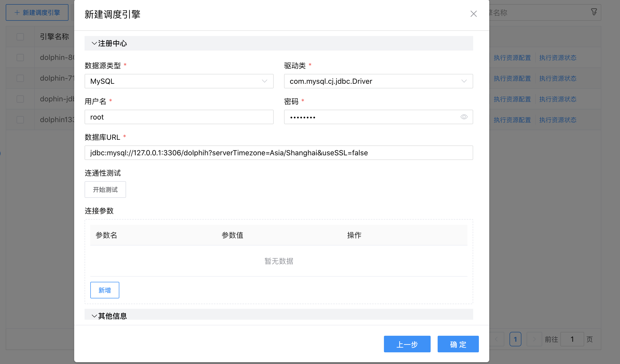The width and height of the screenshot is (620, 364).
Task: Open 执行资源状态 for dophin-jdb row
Action: [x=558, y=99]
